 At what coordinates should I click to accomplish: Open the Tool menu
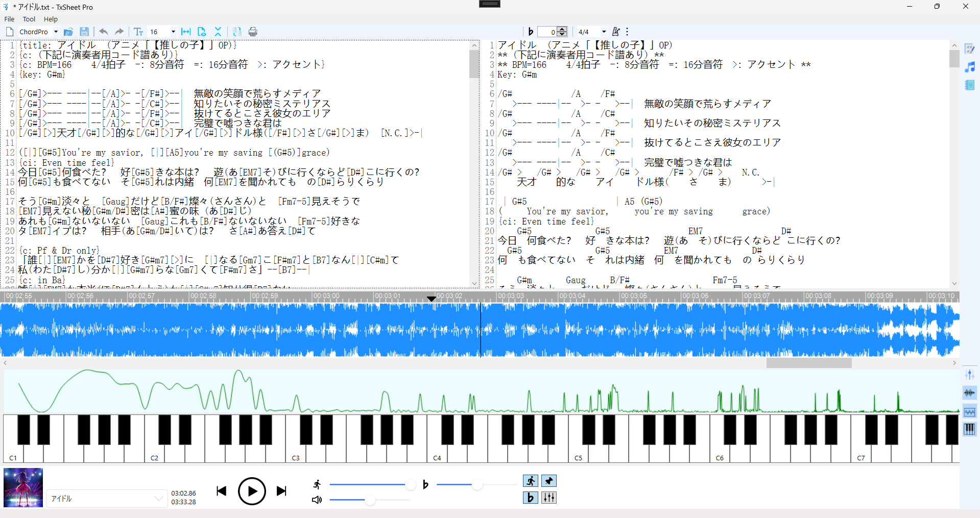pos(29,19)
